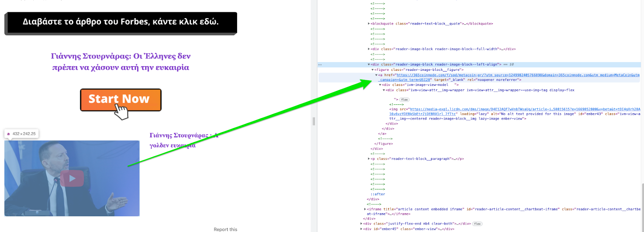Click the black Forbes article banner button

tap(120, 23)
